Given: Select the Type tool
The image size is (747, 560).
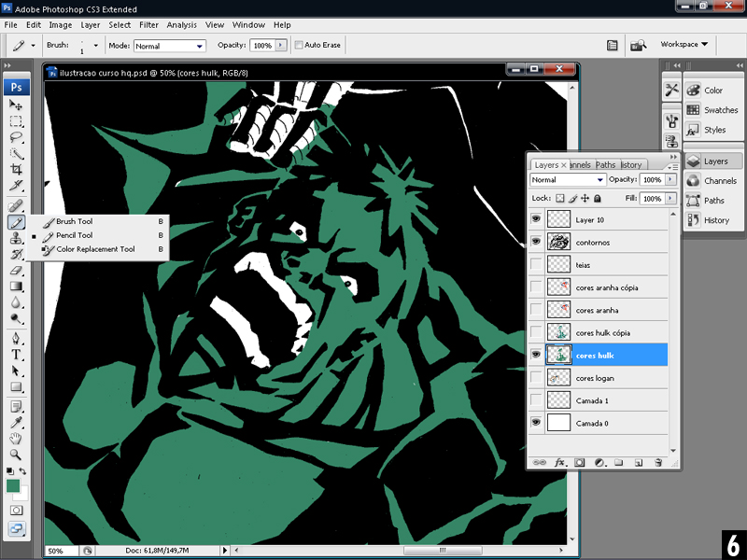Looking at the screenshot, I should 17,355.
